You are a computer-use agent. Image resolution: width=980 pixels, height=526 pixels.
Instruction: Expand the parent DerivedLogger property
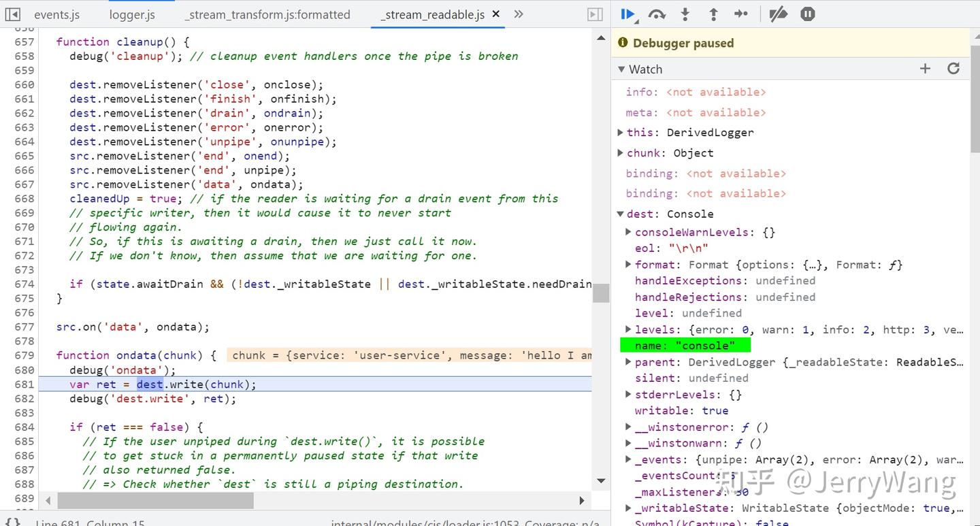629,362
